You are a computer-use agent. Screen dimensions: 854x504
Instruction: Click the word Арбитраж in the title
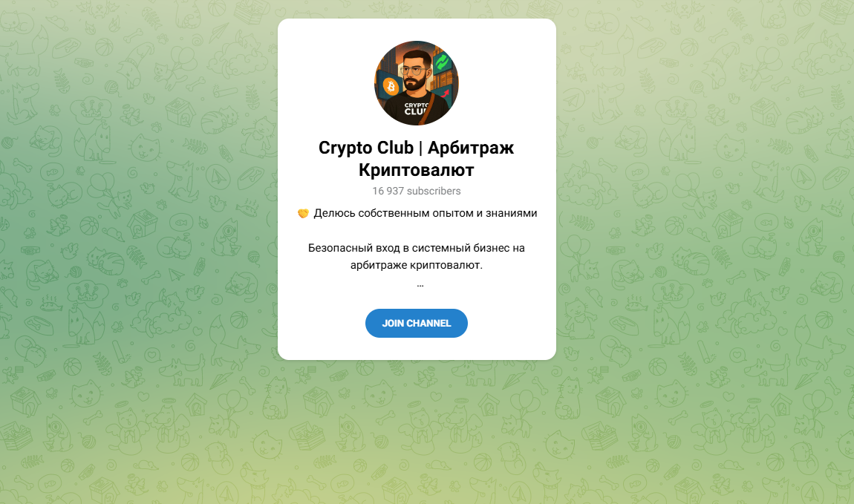point(471,148)
